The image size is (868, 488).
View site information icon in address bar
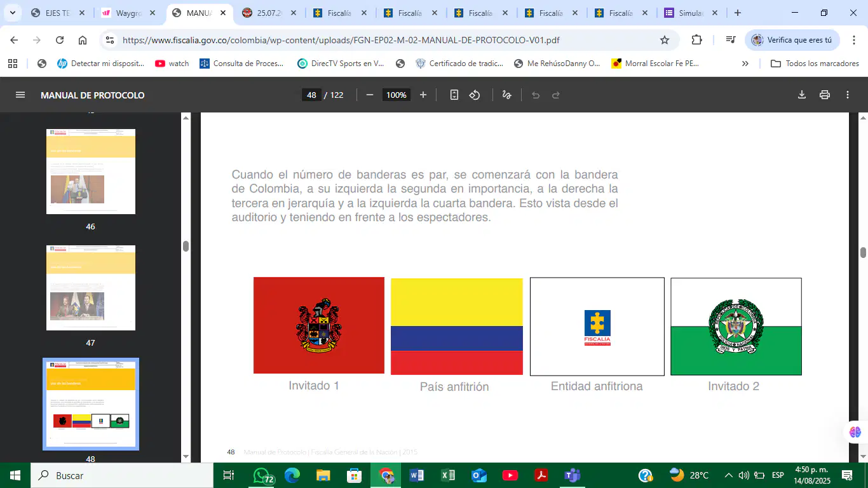pos(110,40)
